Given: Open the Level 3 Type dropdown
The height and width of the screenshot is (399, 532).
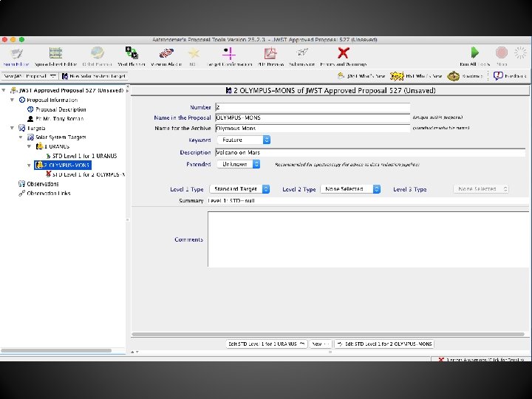Looking at the screenshot, I should 481,189.
